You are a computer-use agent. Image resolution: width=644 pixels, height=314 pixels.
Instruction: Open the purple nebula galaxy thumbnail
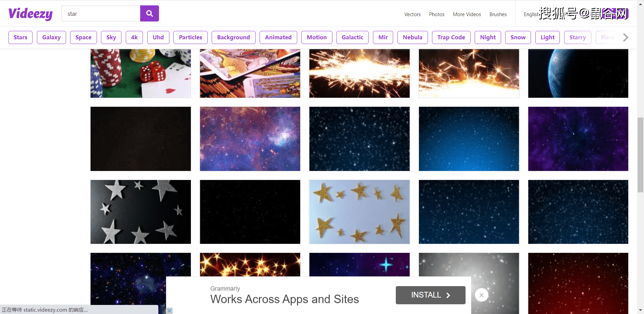(x=250, y=139)
